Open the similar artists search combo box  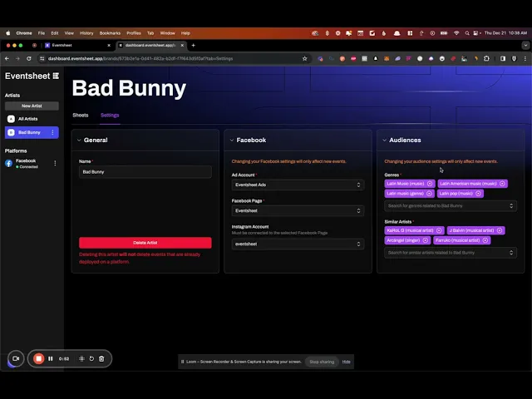(451, 253)
